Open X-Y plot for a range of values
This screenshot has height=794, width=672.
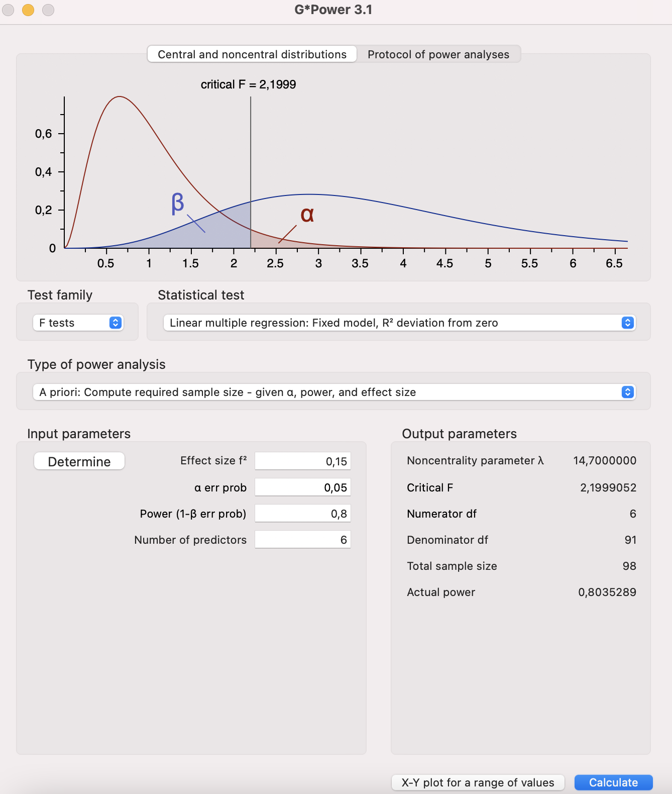478,782
